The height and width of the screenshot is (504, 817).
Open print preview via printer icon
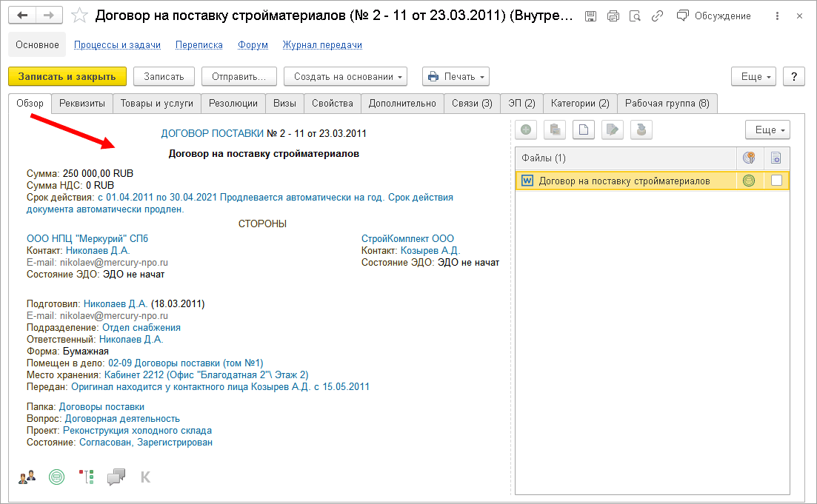click(613, 16)
